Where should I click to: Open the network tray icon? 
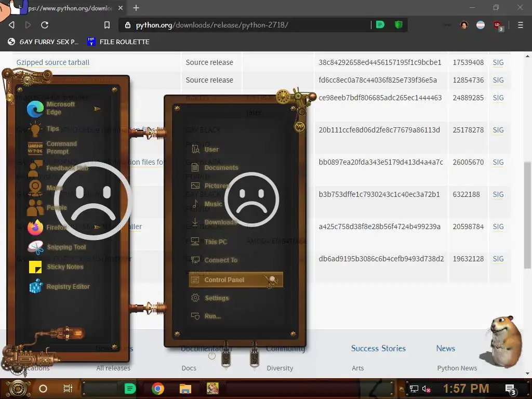[414, 389]
